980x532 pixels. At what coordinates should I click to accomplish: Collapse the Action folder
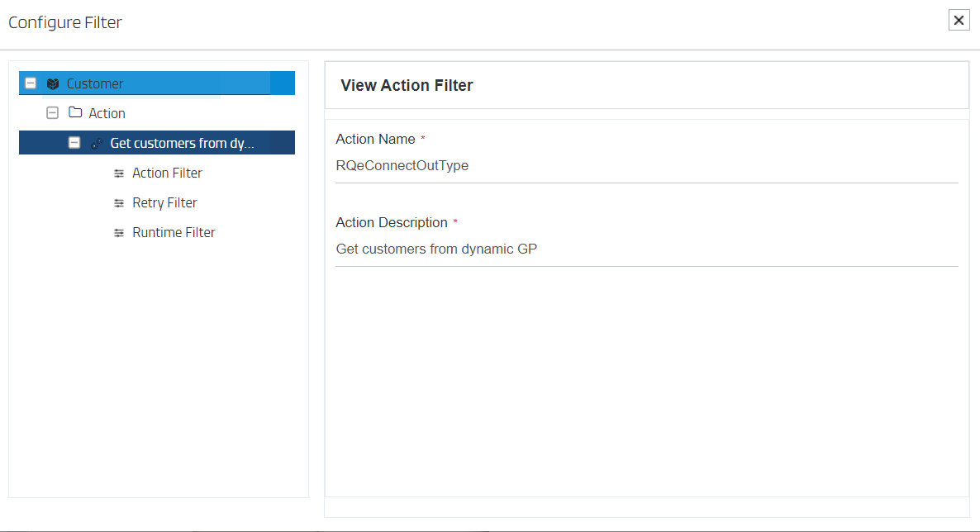pyautogui.click(x=52, y=112)
